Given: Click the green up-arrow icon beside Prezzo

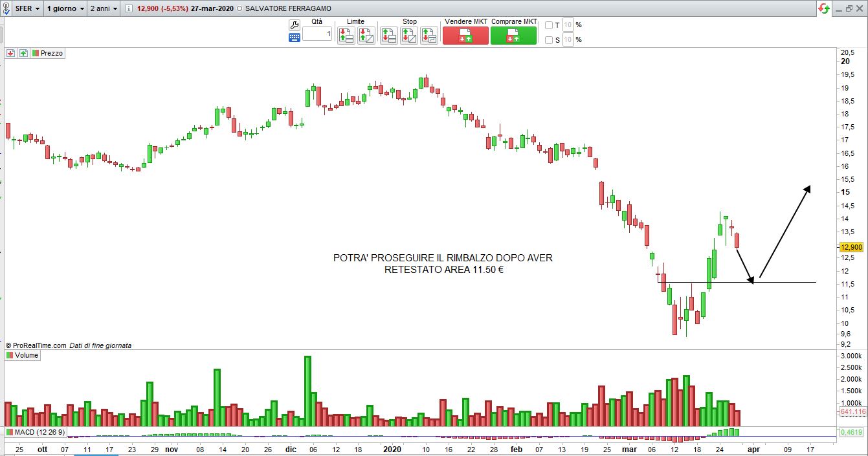Looking at the screenshot, I should pyautogui.click(x=23, y=53).
